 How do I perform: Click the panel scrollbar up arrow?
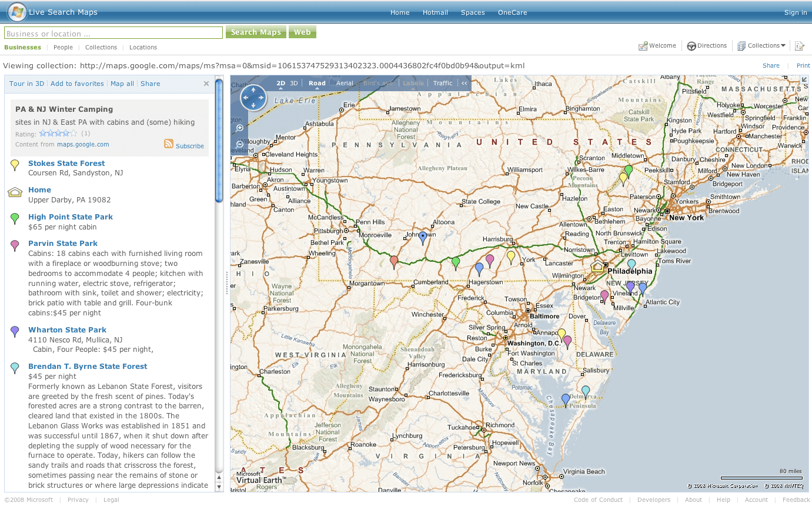[x=219, y=477]
